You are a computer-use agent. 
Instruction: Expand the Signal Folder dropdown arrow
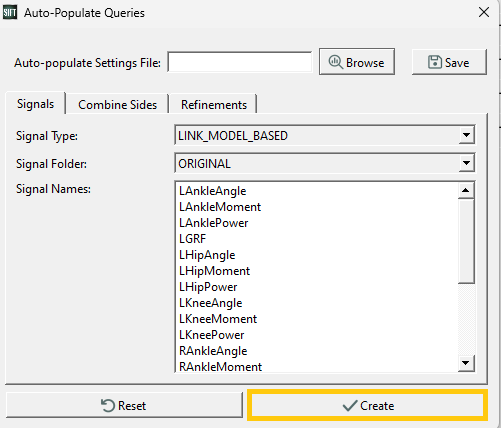click(x=466, y=163)
